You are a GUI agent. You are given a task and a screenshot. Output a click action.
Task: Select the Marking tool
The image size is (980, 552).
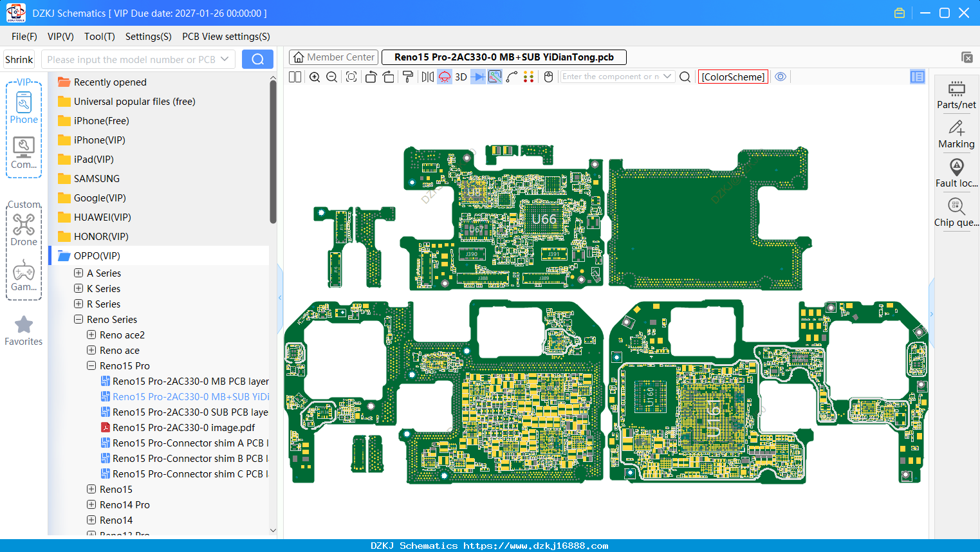956,134
